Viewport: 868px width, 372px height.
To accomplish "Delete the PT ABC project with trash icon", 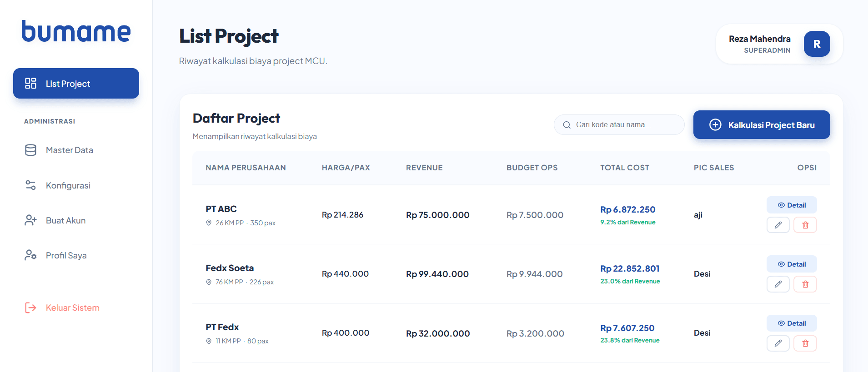I will pos(805,225).
